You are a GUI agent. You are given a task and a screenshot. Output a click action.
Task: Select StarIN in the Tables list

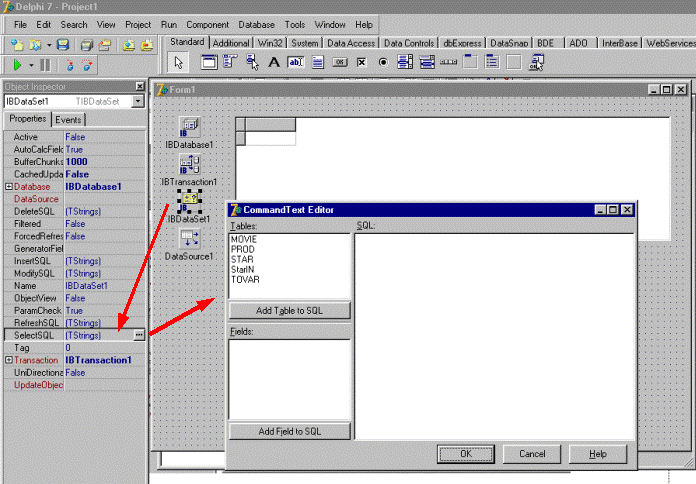242,270
